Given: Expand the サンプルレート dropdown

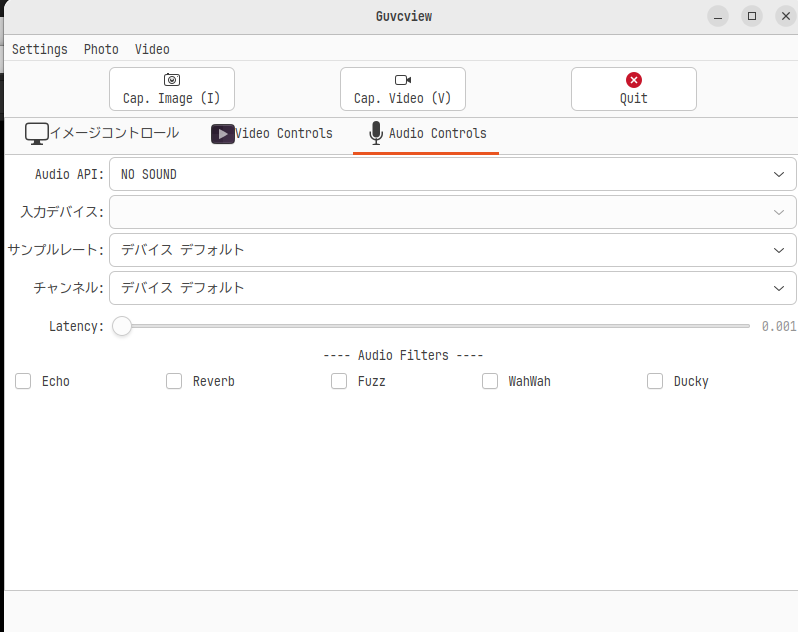Looking at the screenshot, I should point(452,250).
